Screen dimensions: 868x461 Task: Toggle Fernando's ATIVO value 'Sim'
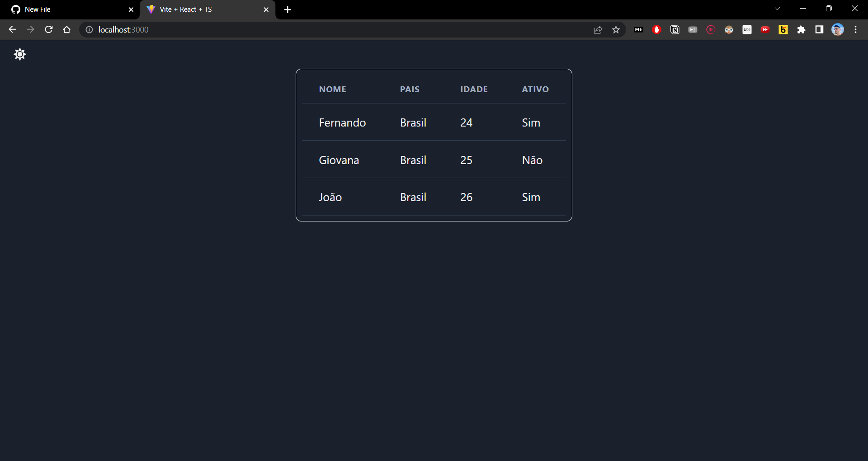[x=531, y=122]
